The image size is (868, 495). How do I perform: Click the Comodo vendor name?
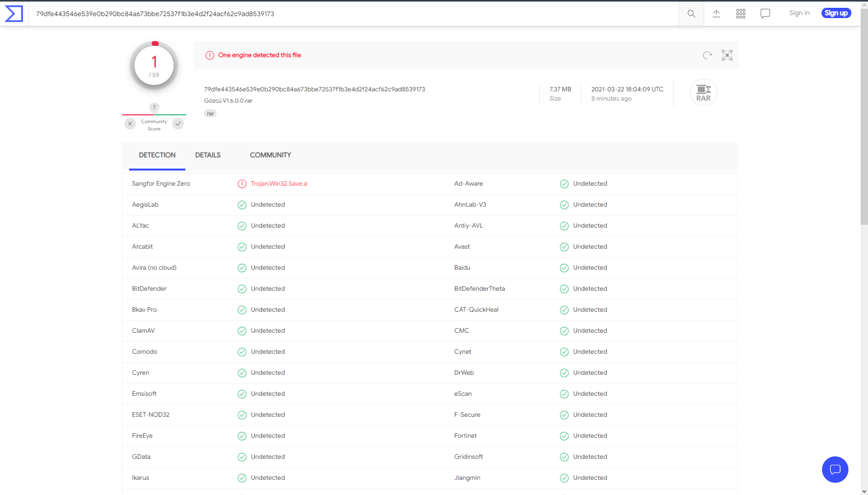tap(145, 352)
